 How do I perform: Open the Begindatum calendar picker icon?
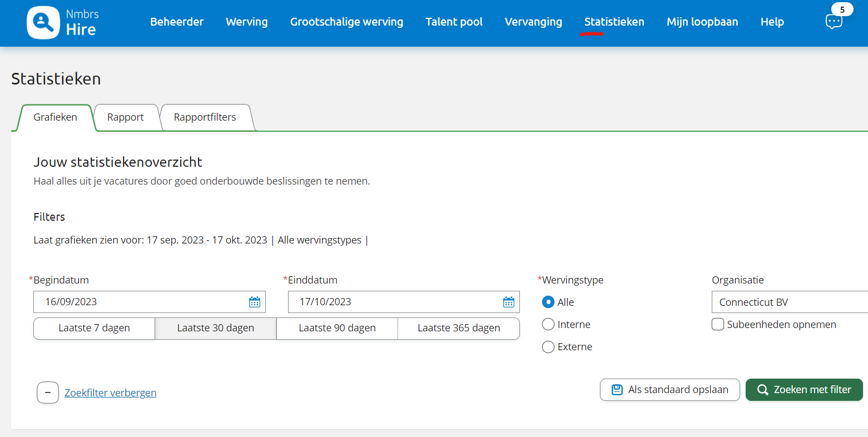[x=255, y=302]
